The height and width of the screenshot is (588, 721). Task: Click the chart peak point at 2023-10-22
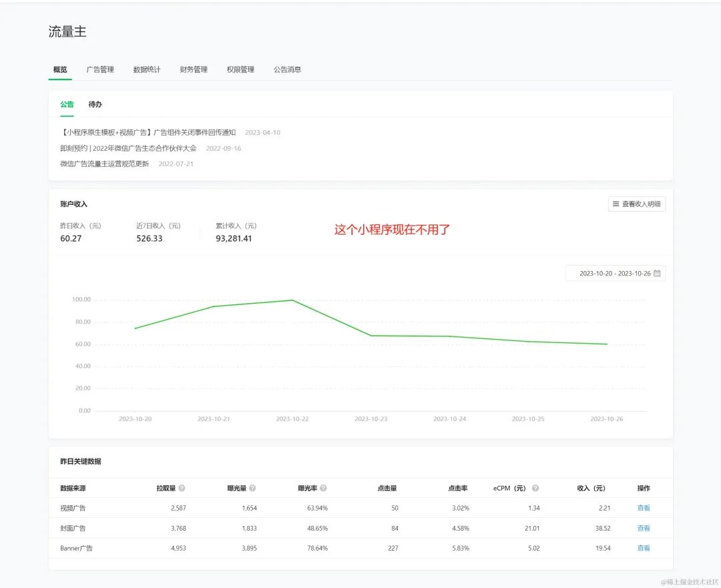click(292, 300)
